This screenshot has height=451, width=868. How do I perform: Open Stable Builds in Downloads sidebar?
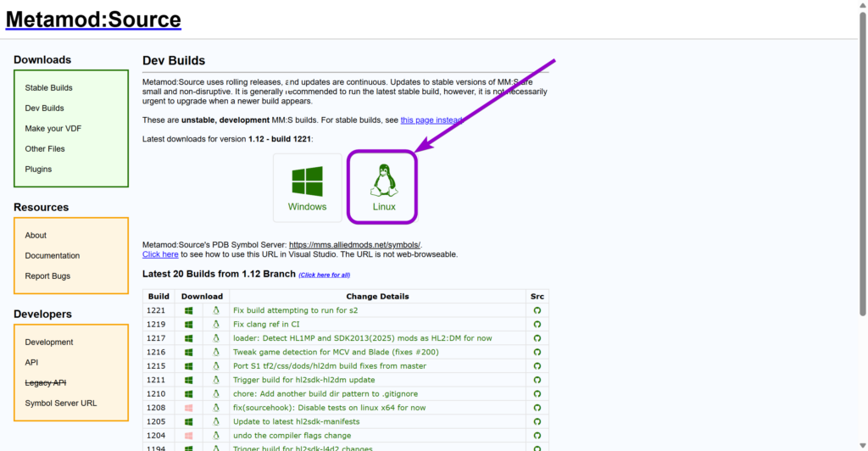[x=48, y=88]
